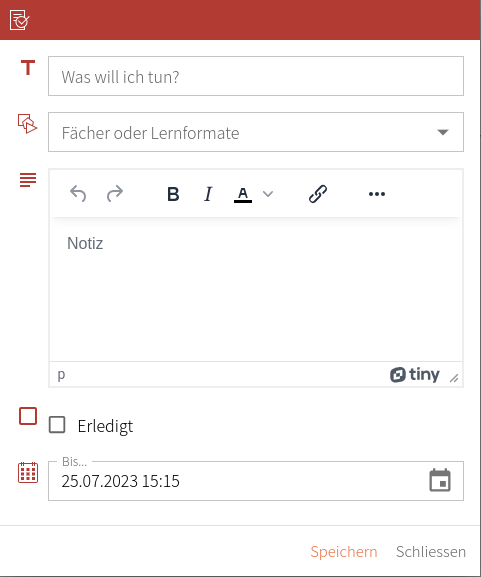Screen dimensions: 481x577
Task: Expand the Fächer oder Lernformate dropdown
Action: 443,132
